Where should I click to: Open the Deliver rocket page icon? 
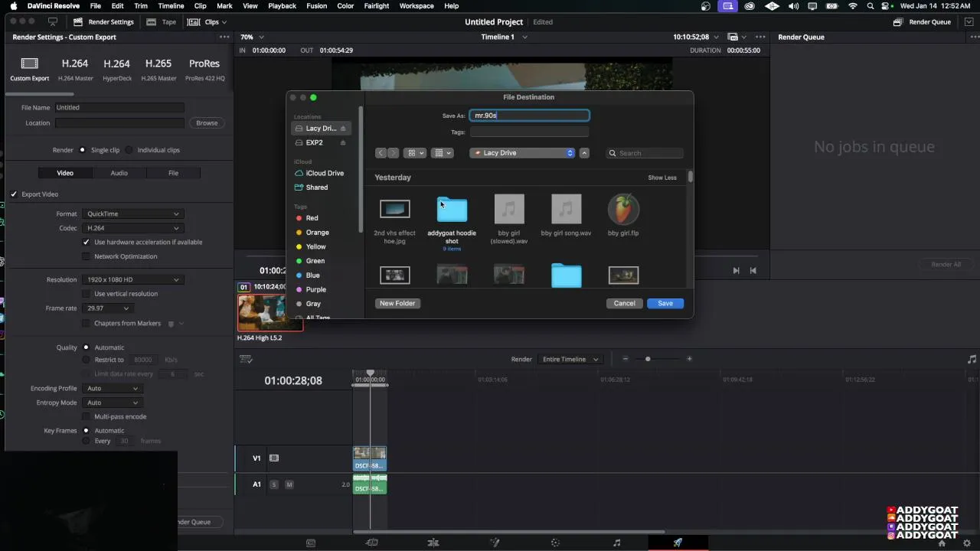[678, 543]
